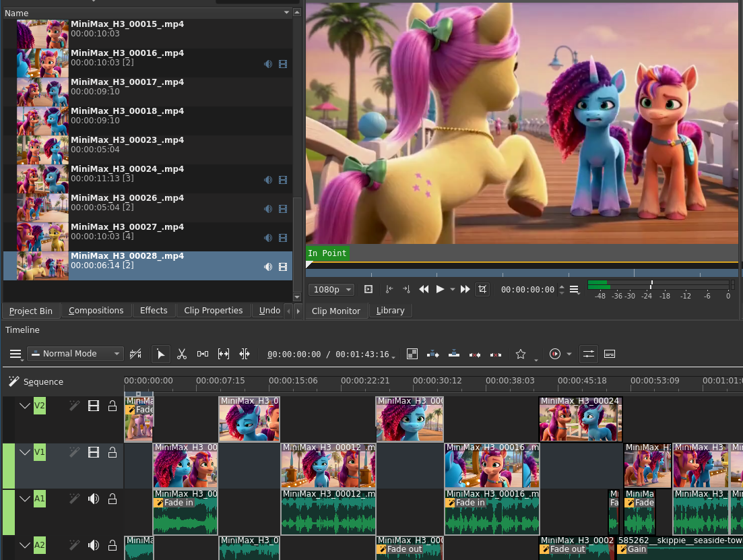
Task: Hide video on track V1
Action: coord(94,452)
